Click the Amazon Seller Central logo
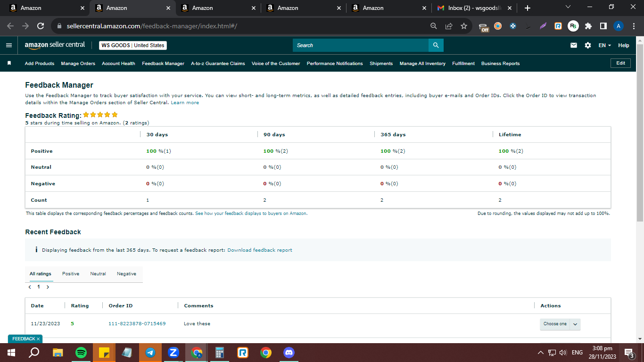This screenshot has width=644, height=362. (55, 45)
